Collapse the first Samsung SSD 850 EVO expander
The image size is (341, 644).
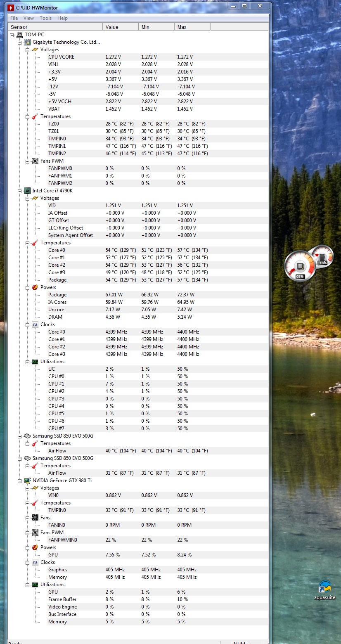click(x=19, y=436)
